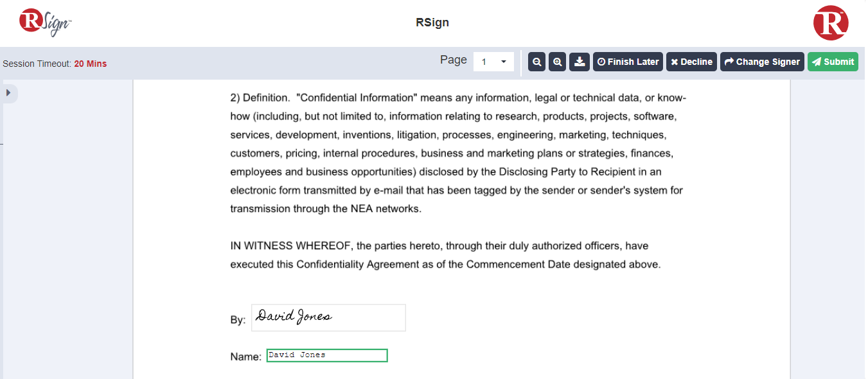Open the Page number dropdown
Image resolution: width=868 pixels, height=379 pixels.
493,62
